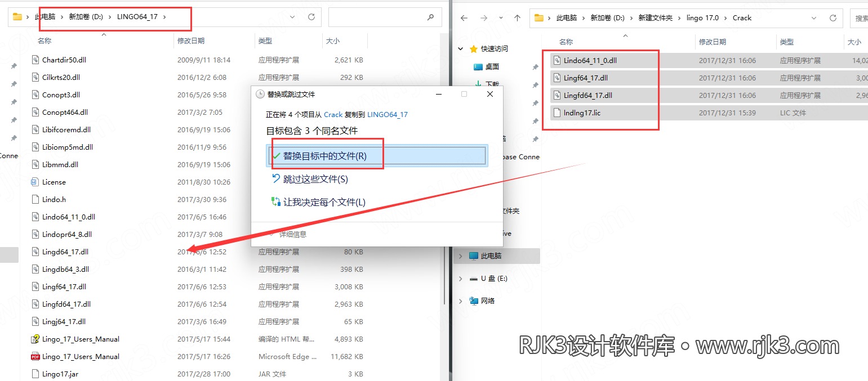Click the refresh icon in LINGO64_17 window

point(311,17)
